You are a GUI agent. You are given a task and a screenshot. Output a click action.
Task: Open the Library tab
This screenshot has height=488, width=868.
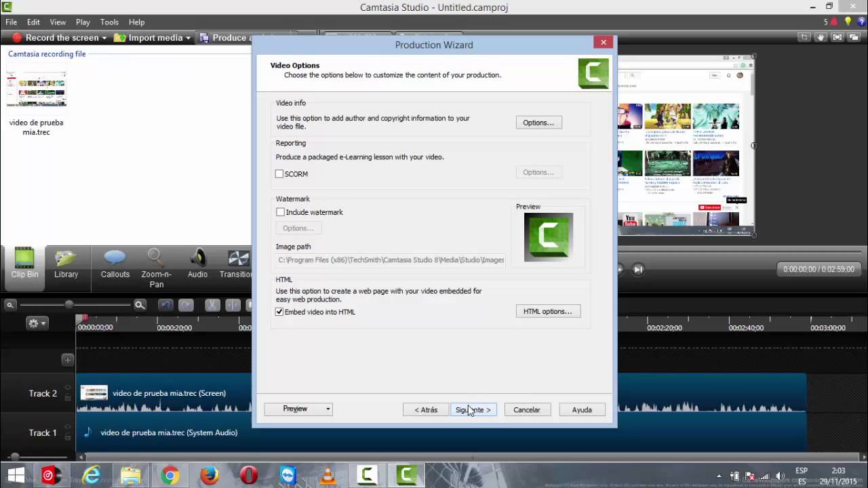click(66, 264)
